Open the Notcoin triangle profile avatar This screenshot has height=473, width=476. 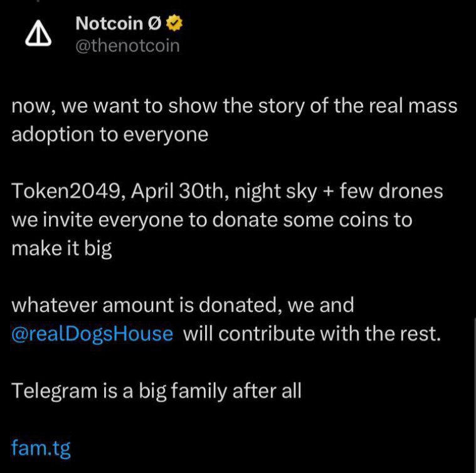[x=38, y=33]
